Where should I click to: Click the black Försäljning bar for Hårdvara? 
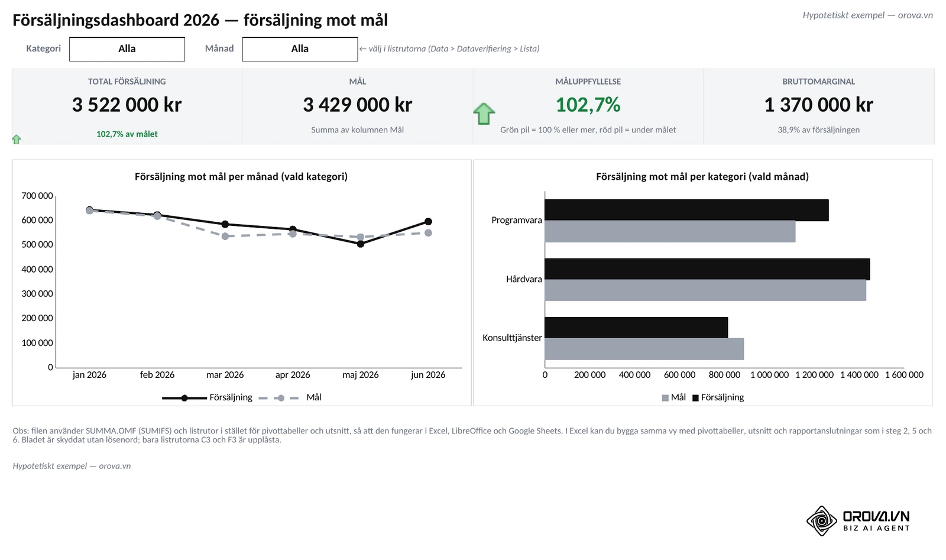tap(707, 269)
